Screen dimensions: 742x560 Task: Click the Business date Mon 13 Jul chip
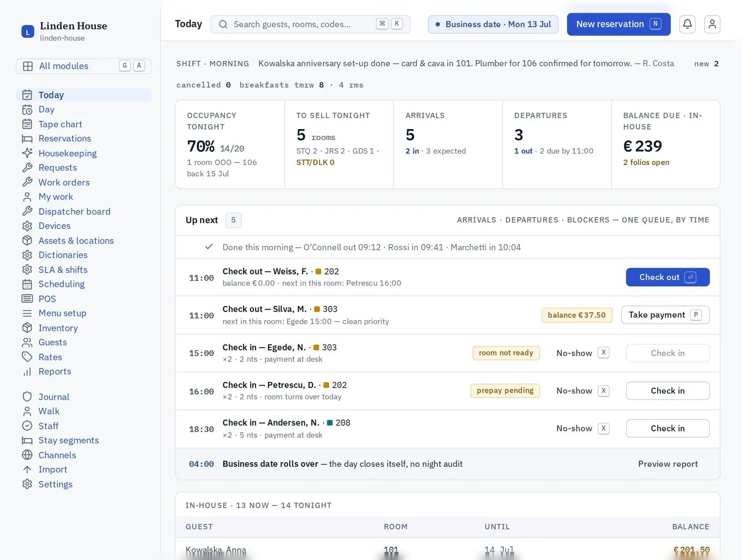[x=493, y=24]
